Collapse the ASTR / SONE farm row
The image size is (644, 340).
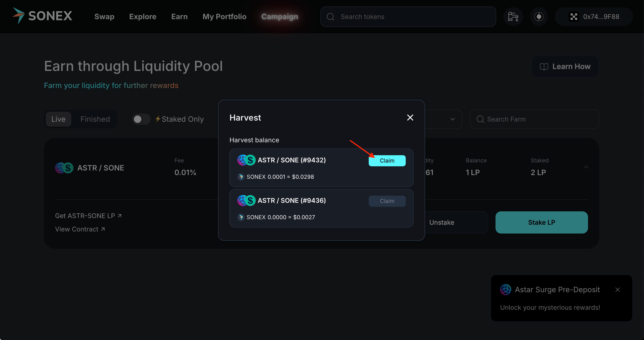pyautogui.click(x=586, y=167)
